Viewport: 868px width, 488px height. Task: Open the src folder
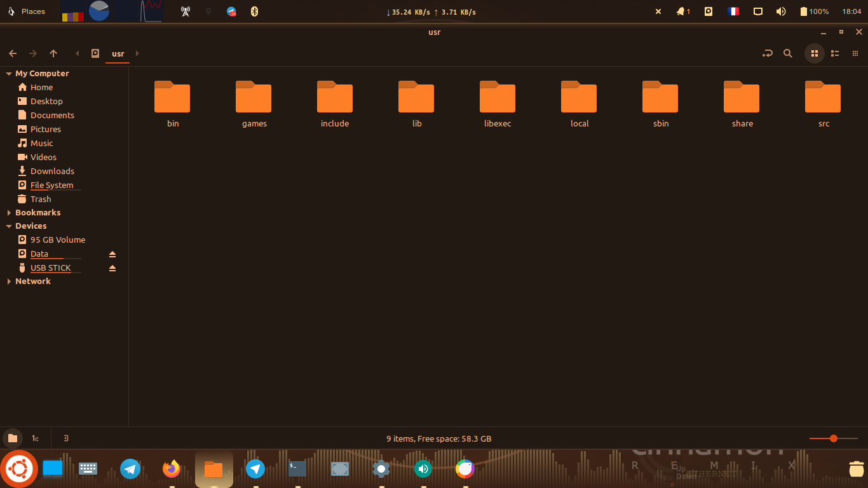[x=824, y=104]
